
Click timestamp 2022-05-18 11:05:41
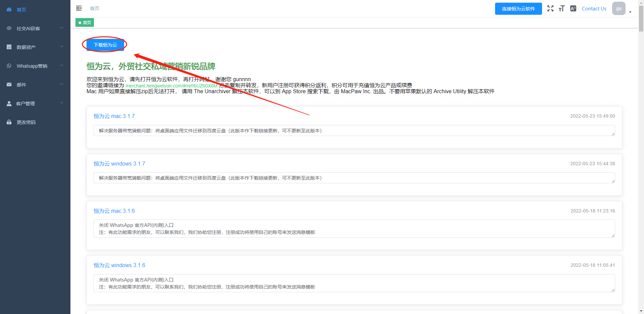coord(593,265)
